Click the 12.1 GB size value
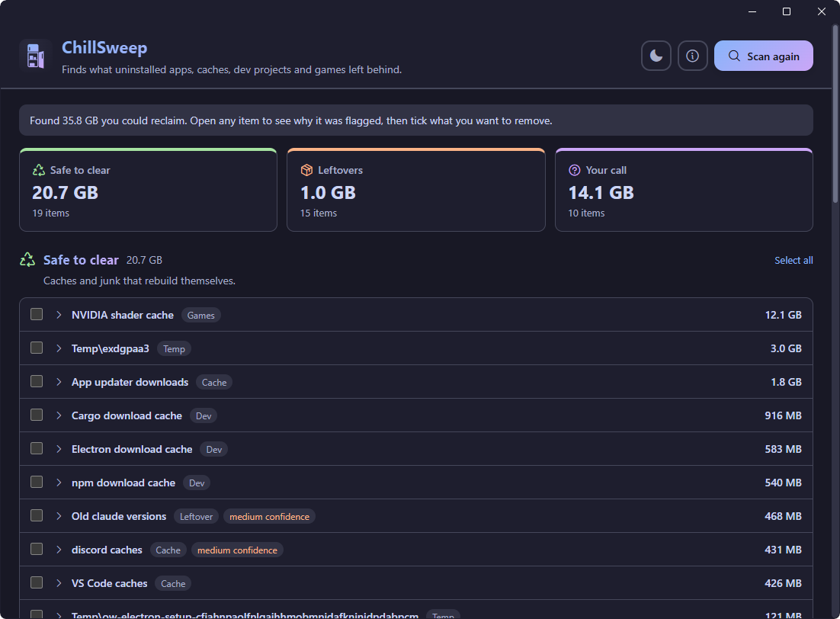This screenshot has height=619, width=840. [784, 315]
